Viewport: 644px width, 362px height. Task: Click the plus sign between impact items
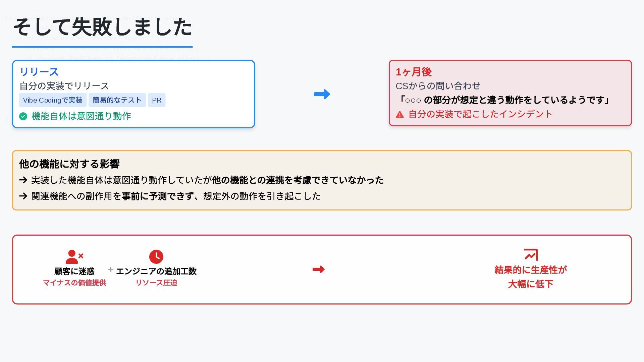111,269
